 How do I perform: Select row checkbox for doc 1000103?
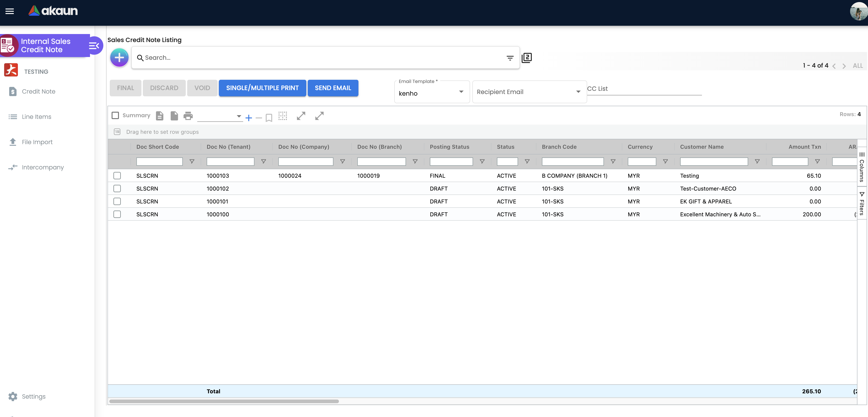tap(117, 176)
